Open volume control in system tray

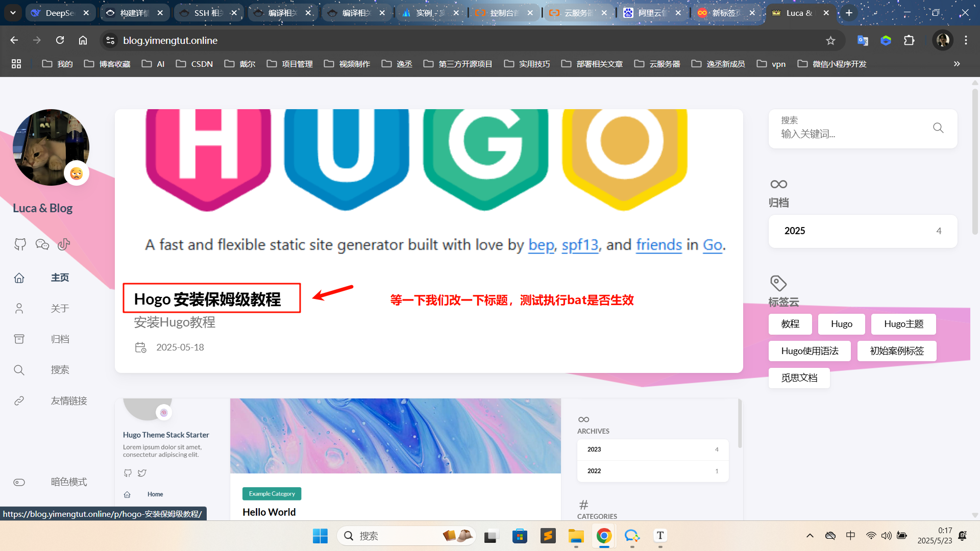click(x=886, y=536)
